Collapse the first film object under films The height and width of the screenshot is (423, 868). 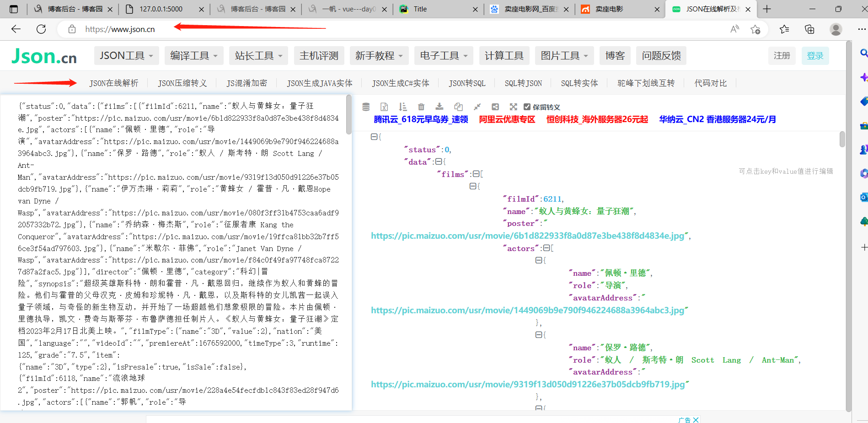pos(472,186)
